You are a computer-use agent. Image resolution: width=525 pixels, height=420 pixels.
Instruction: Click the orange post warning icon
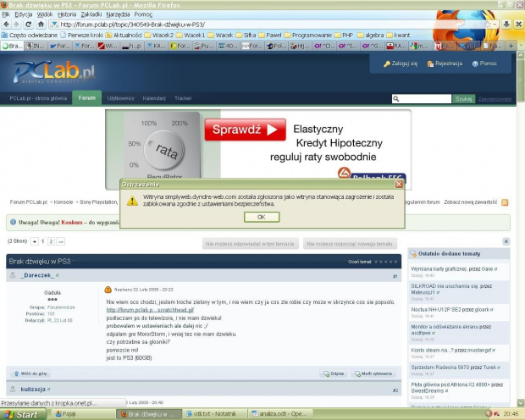point(108,290)
